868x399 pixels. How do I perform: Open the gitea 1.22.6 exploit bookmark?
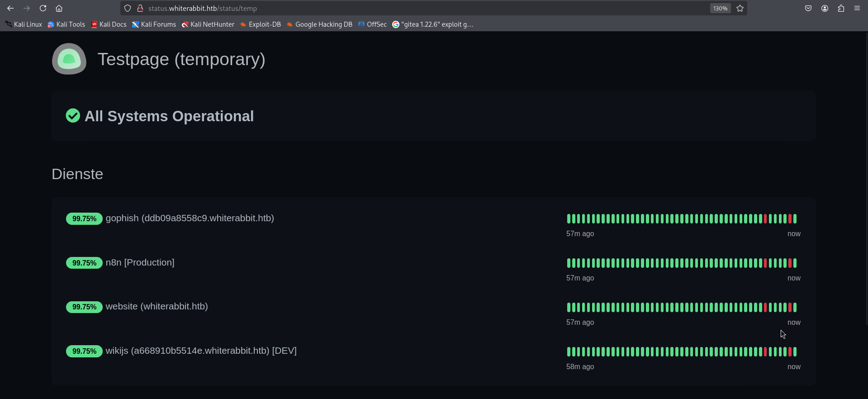(x=433, y=24)
